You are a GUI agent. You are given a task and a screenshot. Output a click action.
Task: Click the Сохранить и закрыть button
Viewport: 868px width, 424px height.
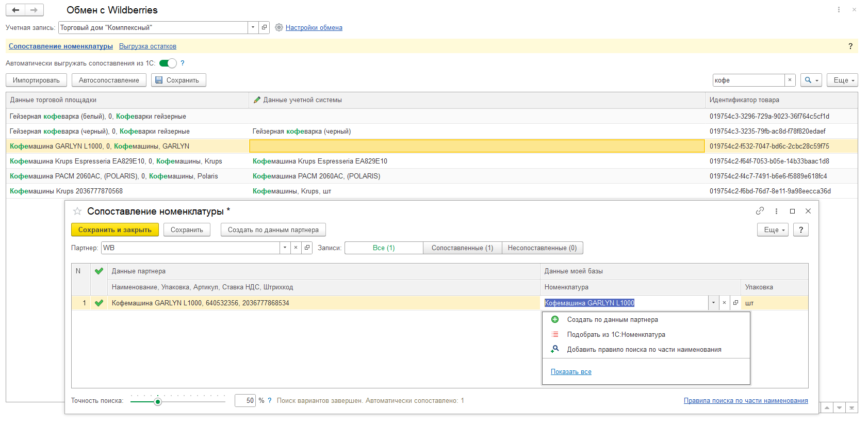click(114, 230)
